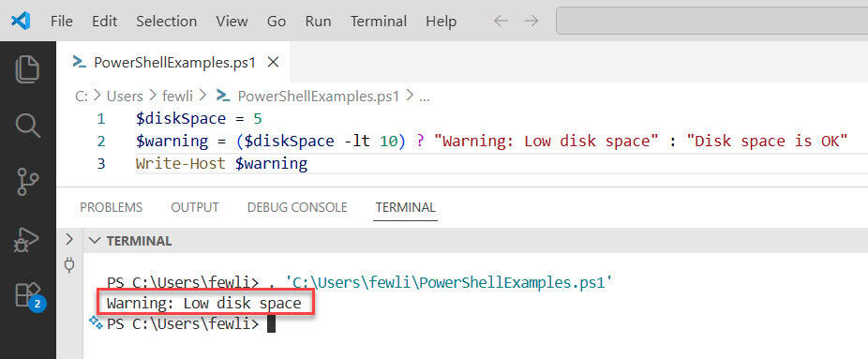Expand the chevron left of TERMINAL header

69,240
